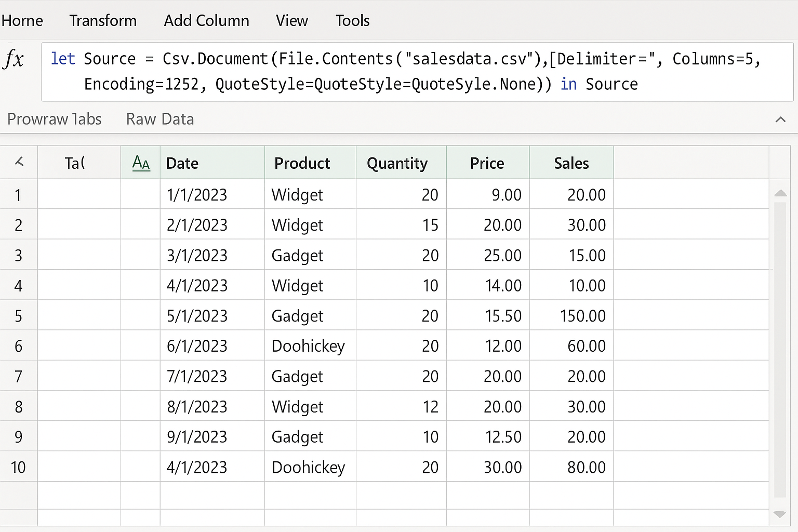Open the Home menu
Screen dimensions: 798x532
[22, 21]
